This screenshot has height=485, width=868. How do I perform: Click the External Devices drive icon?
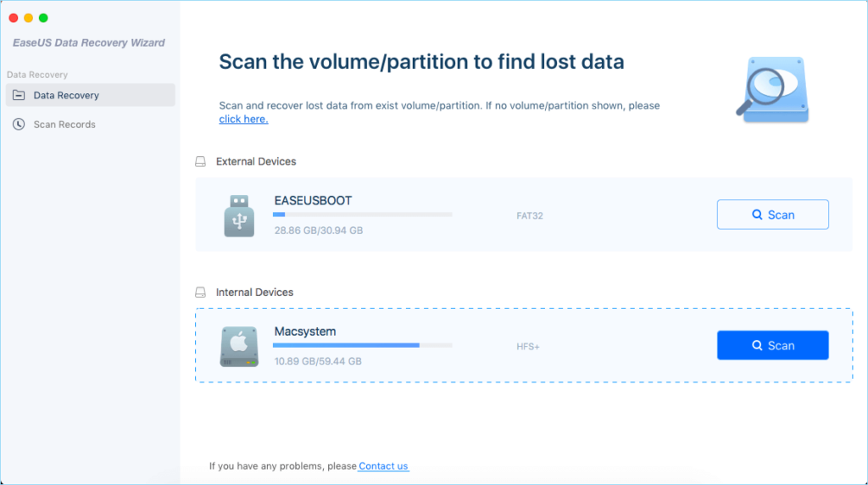201,161
